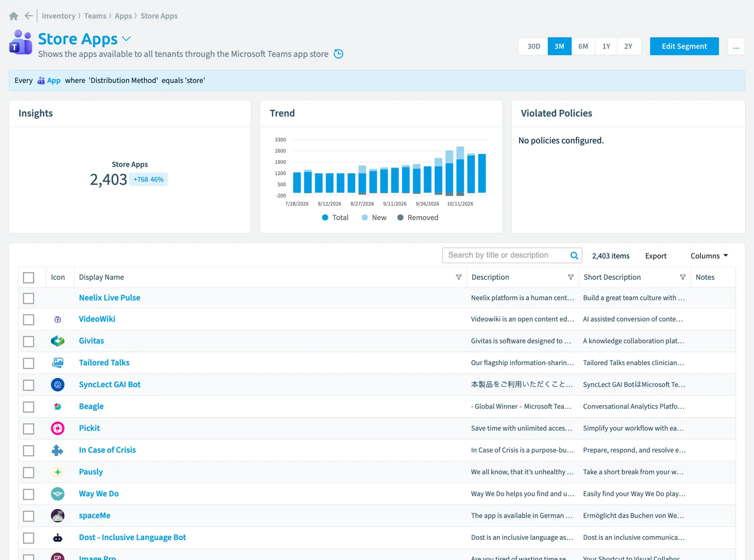Screen dimensions: 754x560
Task: Open Description column filter icon
Action: (x=571, y=277)
